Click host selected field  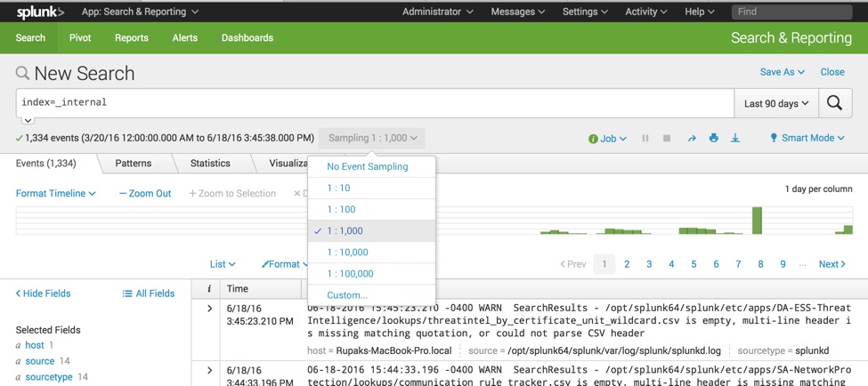[35, 345]
